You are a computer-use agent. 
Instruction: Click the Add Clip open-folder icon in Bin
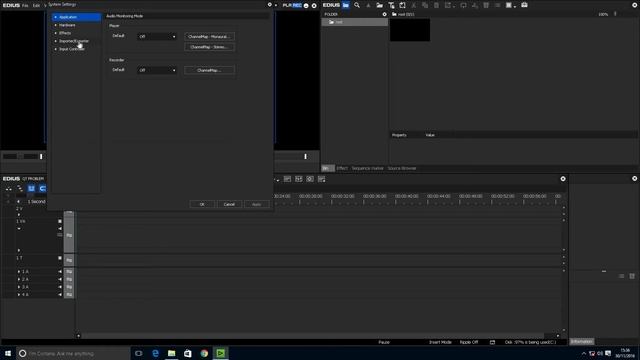point(380,5)
